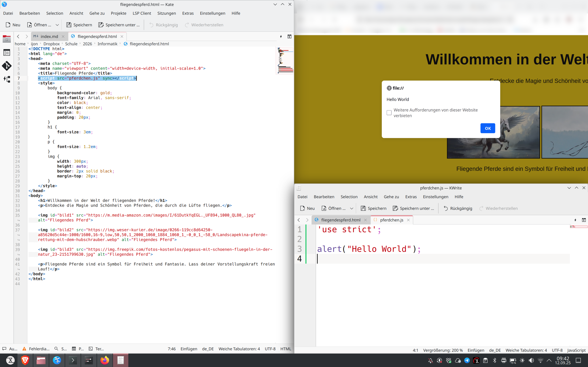Click Speichern in Kate toolbar

79,25
